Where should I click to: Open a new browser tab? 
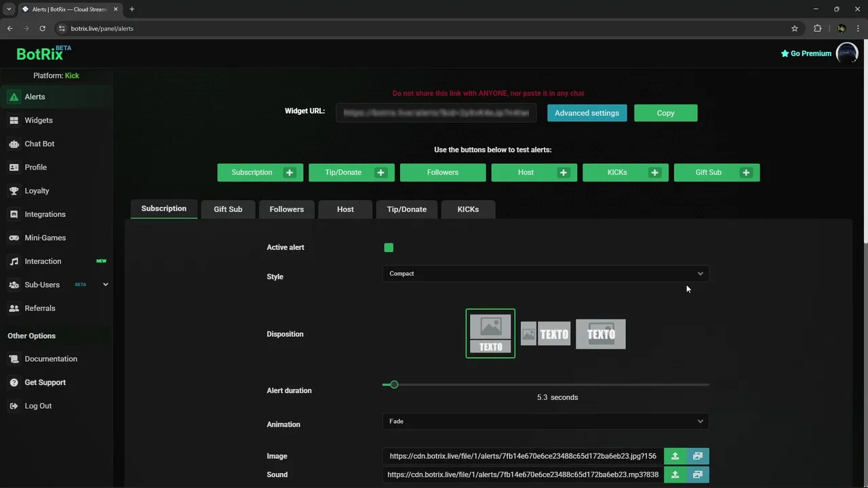[x=132, y=9]
